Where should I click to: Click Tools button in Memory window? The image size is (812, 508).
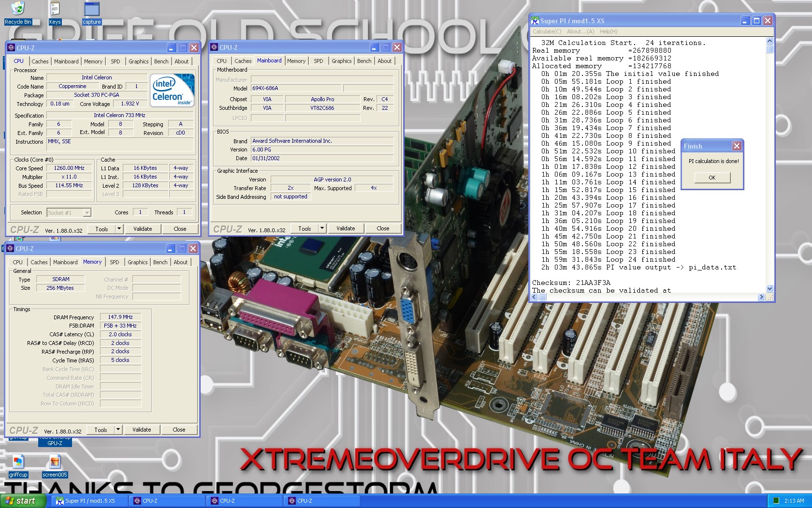[101, 430]
